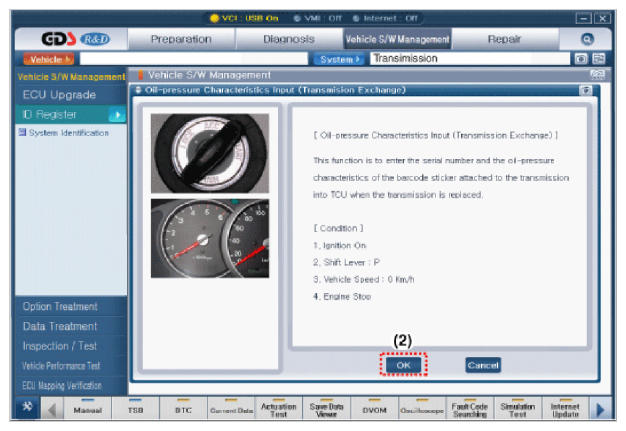
Task: Click the 'Vehicle Speed : 0 Km/h' text
Action: click(364, 280)
